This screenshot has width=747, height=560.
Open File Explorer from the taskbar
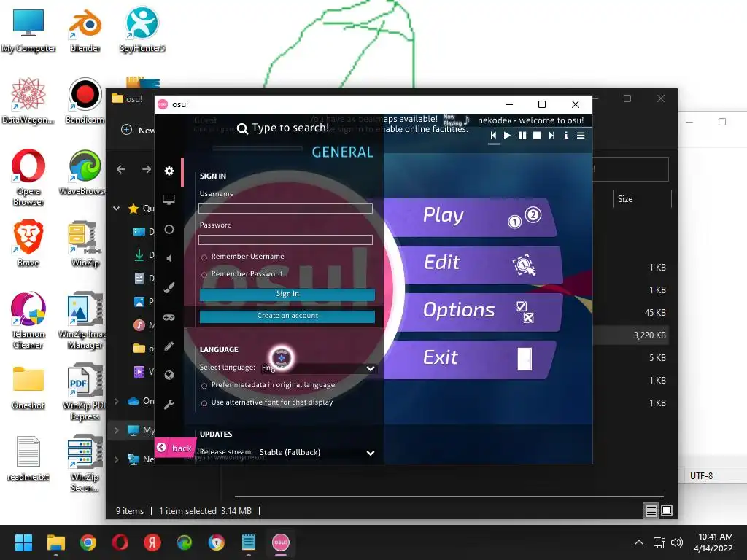coord(55,542)
